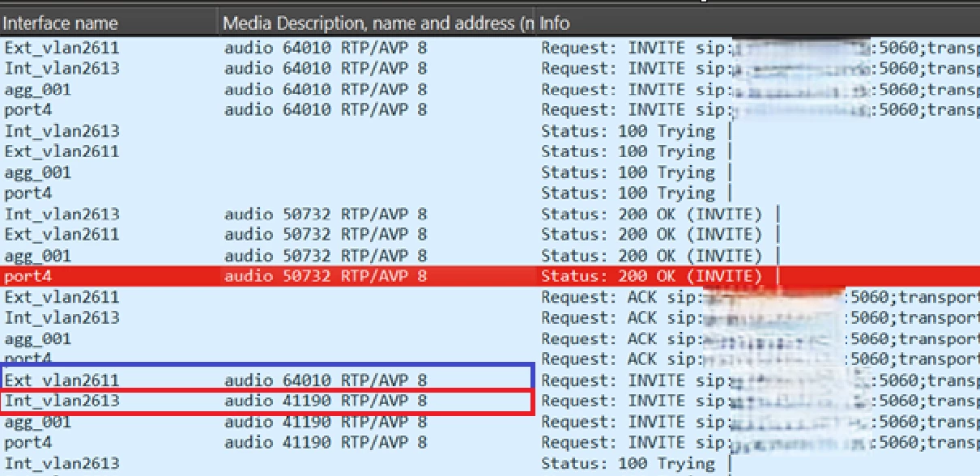The width and height of the screenshot is (980, 476).
Task: Select agg_001 INVITE row with audio 64010
Action: pyautogui.click(x=490, y=90)
